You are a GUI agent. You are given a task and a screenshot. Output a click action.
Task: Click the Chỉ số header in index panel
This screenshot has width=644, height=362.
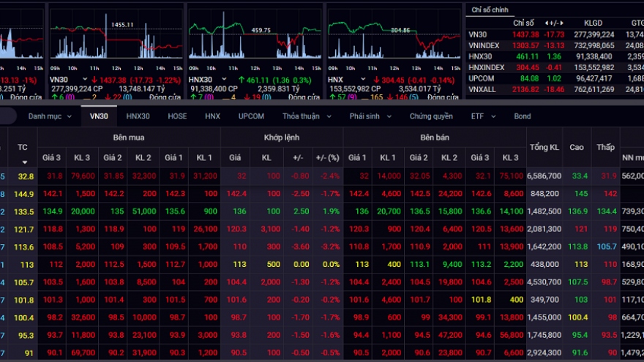tap(523, 23)
